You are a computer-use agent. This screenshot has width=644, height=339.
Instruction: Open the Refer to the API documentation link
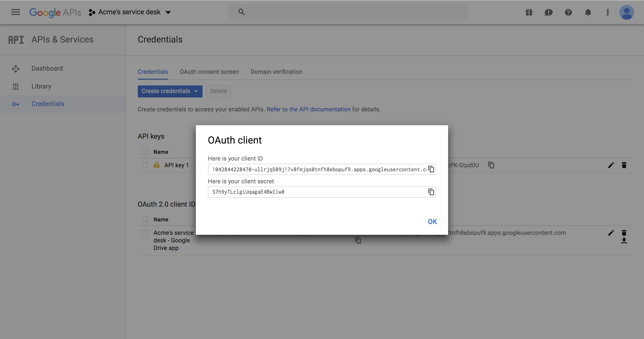point(309,109)
